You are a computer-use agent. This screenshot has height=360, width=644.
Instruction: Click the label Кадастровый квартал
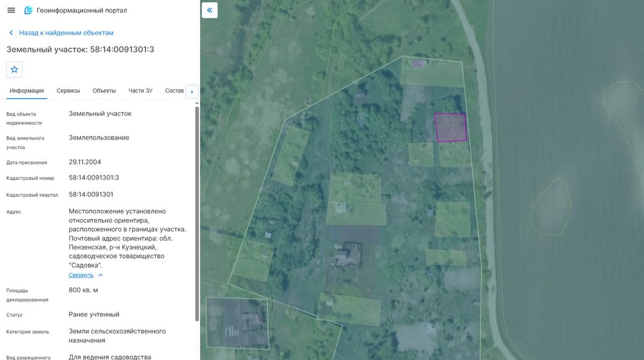tap(32, 195)
